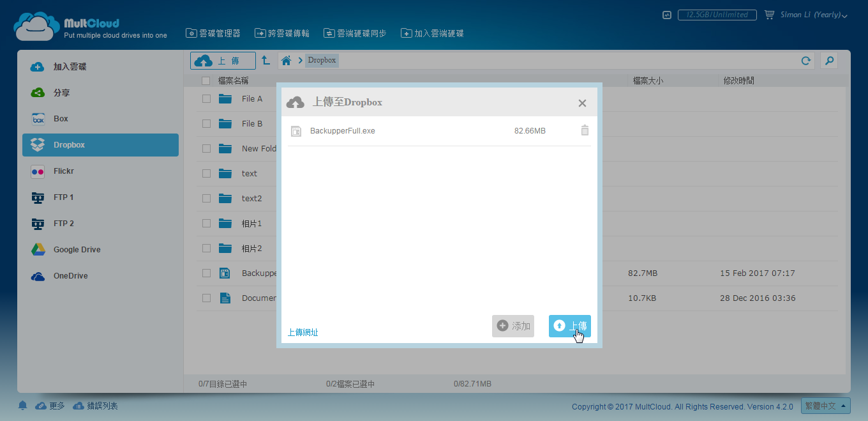Click the Document file icon in list
868x421 pixels.
(x=225, y=298)
